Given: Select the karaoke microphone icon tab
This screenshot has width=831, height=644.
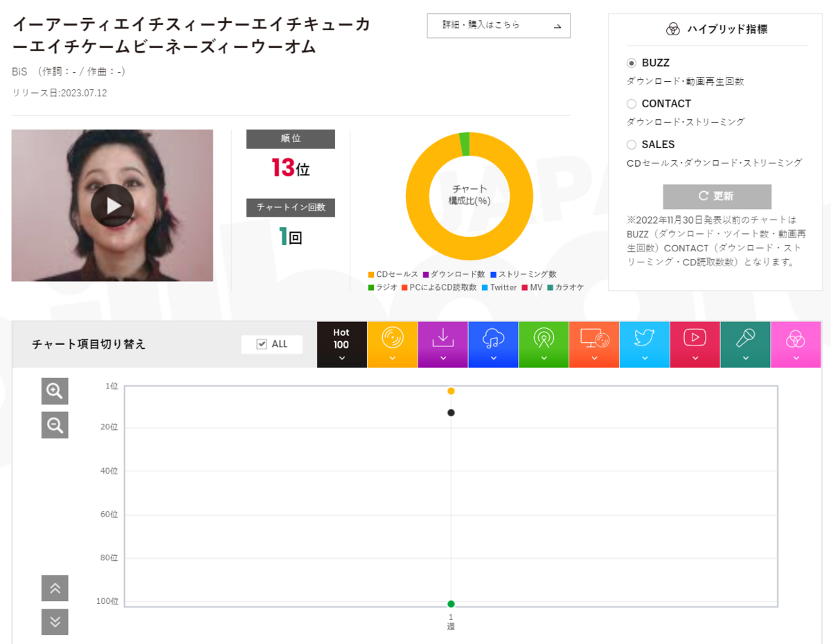Looking at the screenshot, I should click(x=745, y=344).
